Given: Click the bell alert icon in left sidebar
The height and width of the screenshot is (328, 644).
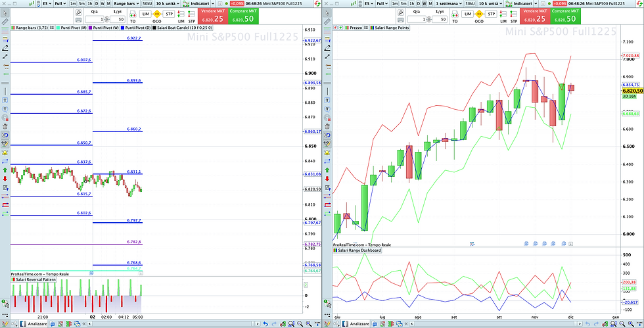Looking at the screenshot, I should [5, 152].
